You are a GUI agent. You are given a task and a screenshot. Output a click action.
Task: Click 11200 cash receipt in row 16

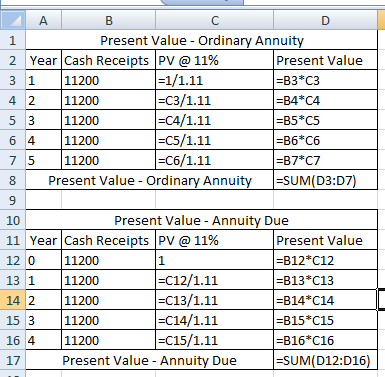(x=109, y=340)
